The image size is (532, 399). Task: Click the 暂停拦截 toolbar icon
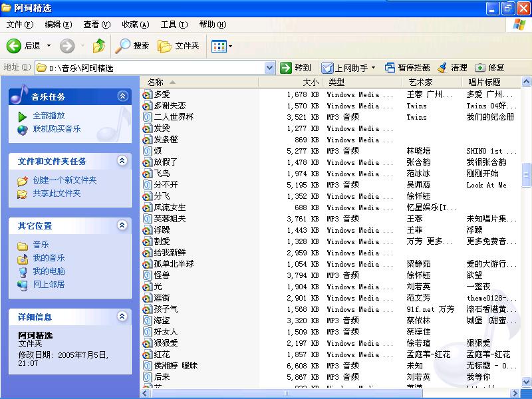[x=390, y=67]
